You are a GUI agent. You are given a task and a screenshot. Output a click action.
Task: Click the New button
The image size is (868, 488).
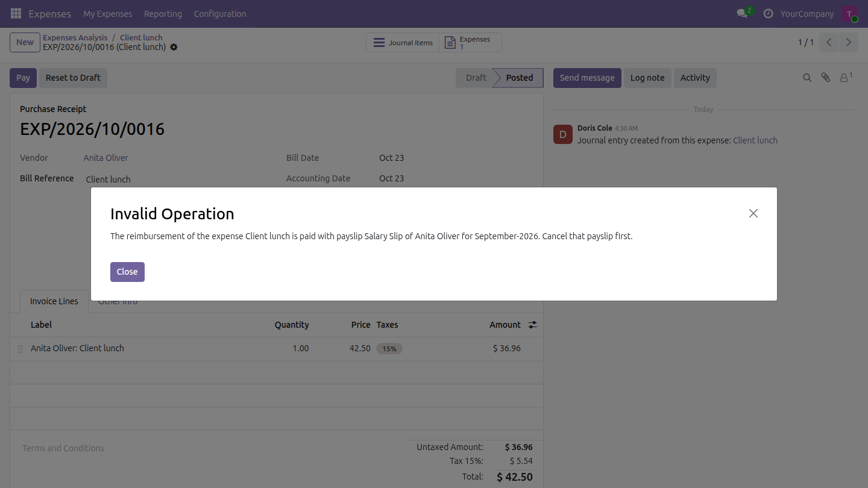tap(25, 42)
